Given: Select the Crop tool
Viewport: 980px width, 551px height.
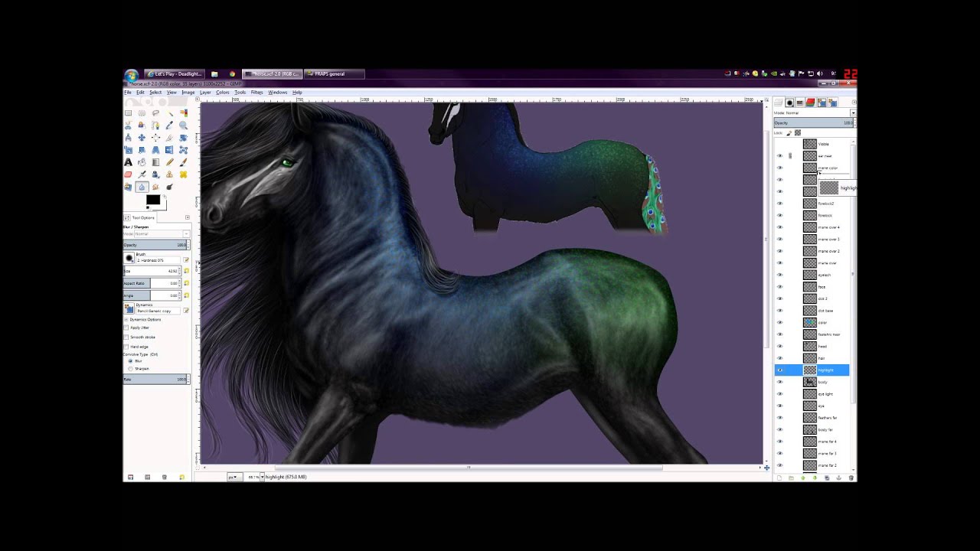Looking at the screenshot, I should 169,138.
